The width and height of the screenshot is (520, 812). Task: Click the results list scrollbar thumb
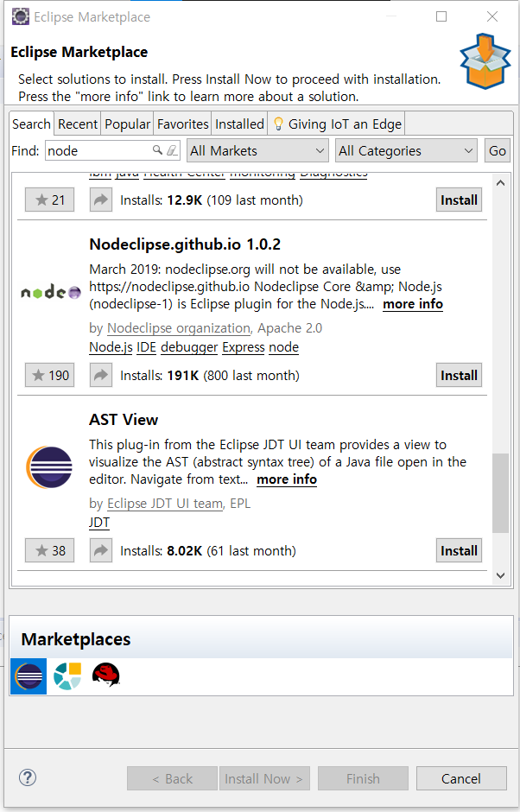[500, 493]
